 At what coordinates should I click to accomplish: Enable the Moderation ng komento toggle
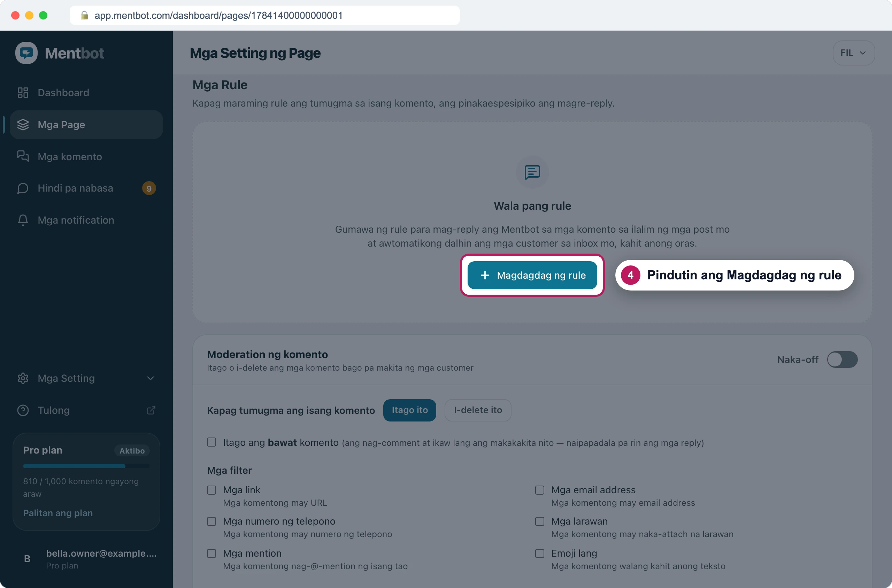[x=842, y=359]
